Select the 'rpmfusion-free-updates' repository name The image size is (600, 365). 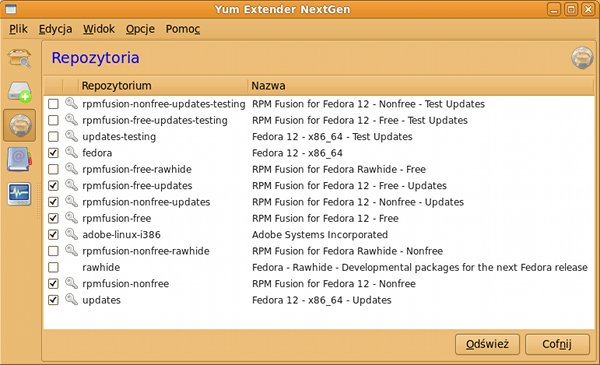[x=137, y=186]
